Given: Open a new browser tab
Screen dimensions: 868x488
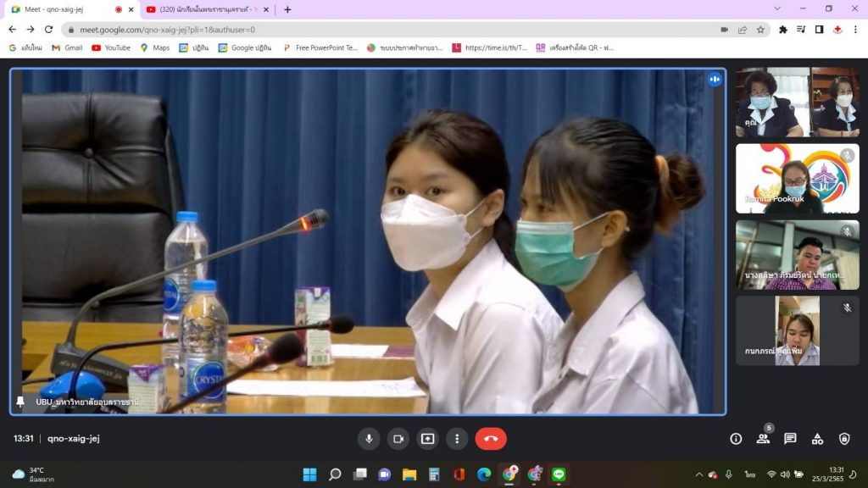Looking at the screenshot, I should [287, 9].
